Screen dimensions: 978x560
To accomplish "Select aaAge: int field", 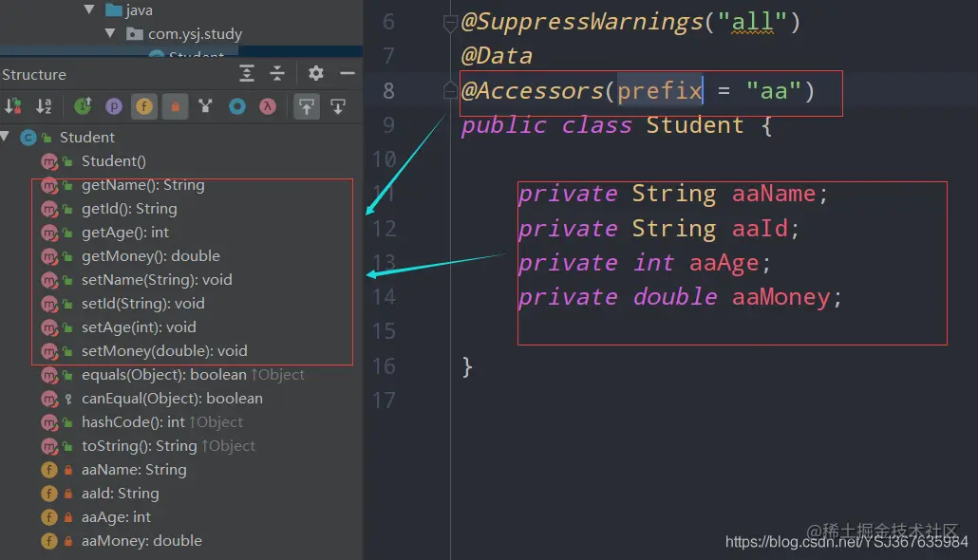I will pos(116,516).
